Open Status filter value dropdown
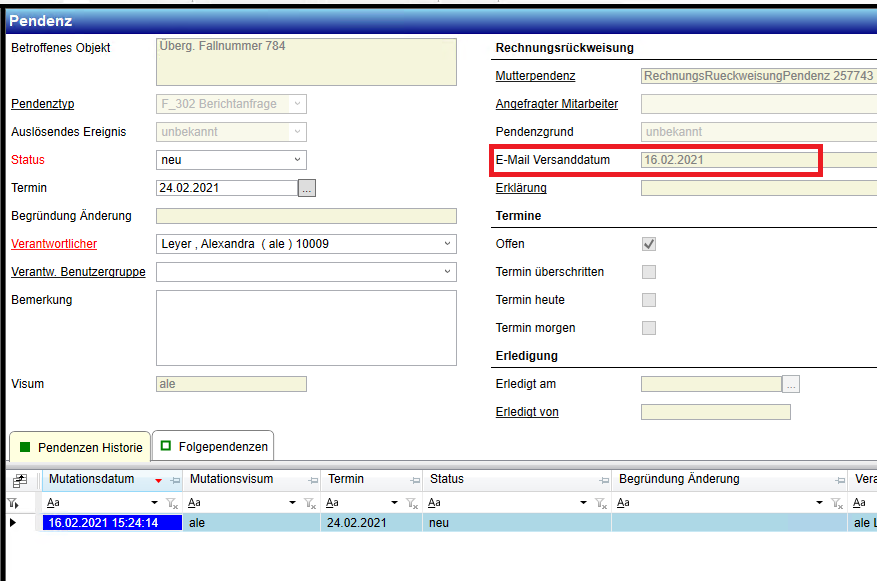This screenshot has width=877, height=581. click(x=583, y=503)
